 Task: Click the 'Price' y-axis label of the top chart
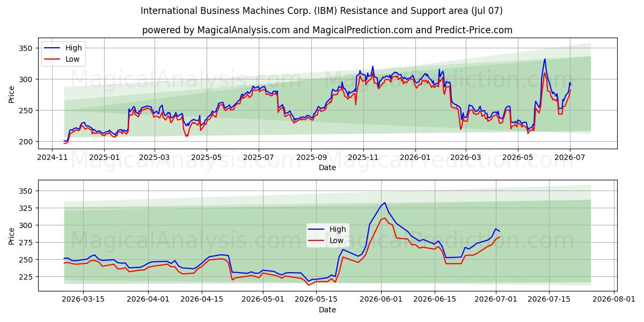(x=11, y=94)
